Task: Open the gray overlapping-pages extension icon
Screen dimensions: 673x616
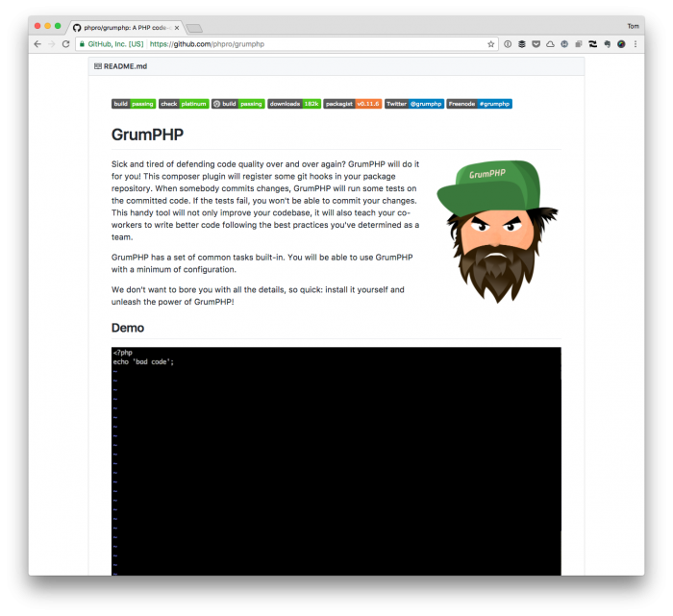Action: pos(579,44)
